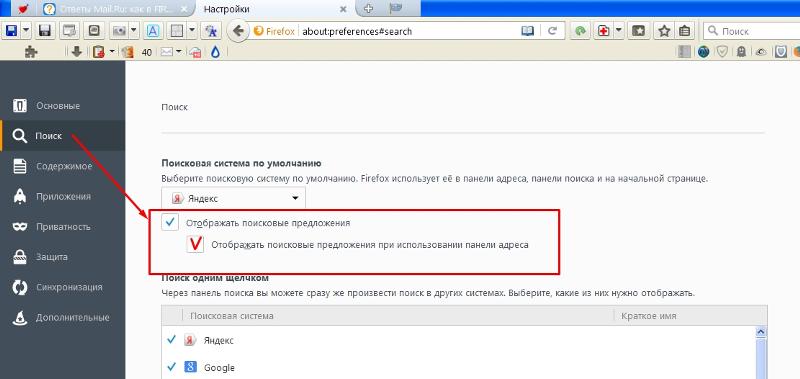Click the red cross first-aid icon
Image resolution: width=800 pixels, height=379 pixels.
(x=604, y=31)
